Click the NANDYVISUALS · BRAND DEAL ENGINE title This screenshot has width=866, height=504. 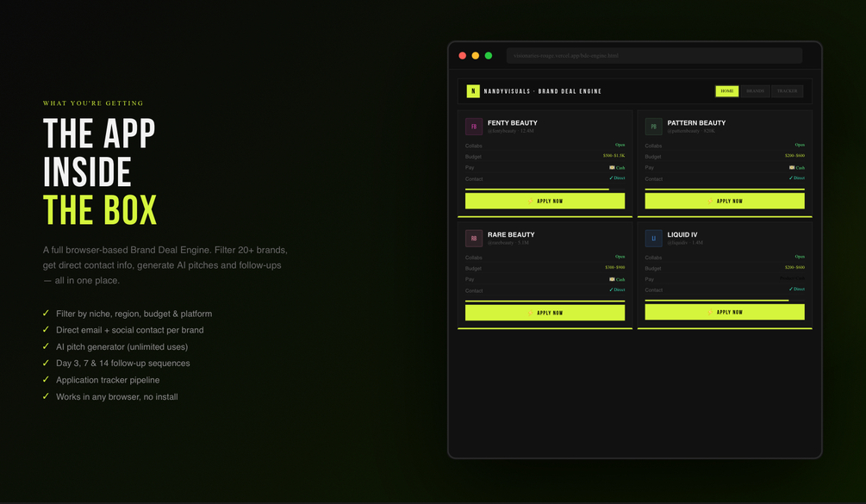(x=542, y=91)
